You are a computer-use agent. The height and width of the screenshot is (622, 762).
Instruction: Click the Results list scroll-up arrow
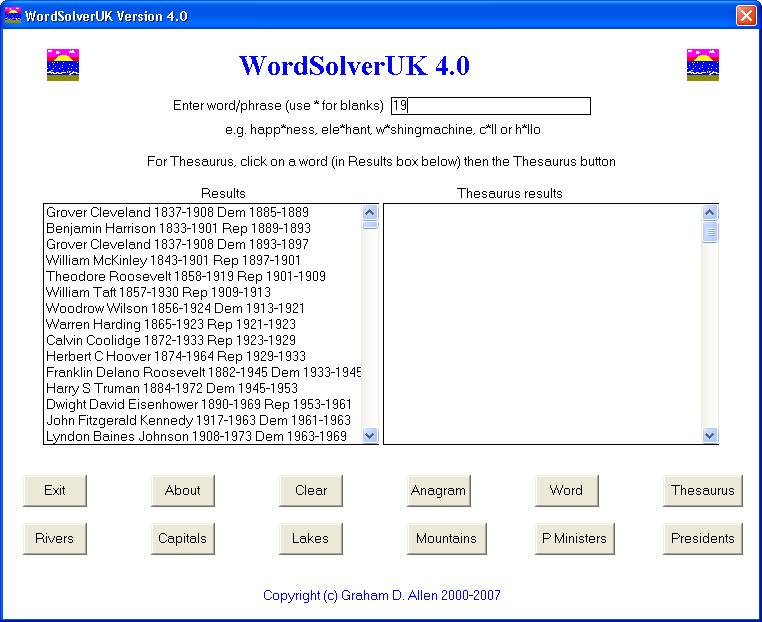coord(369,212)
